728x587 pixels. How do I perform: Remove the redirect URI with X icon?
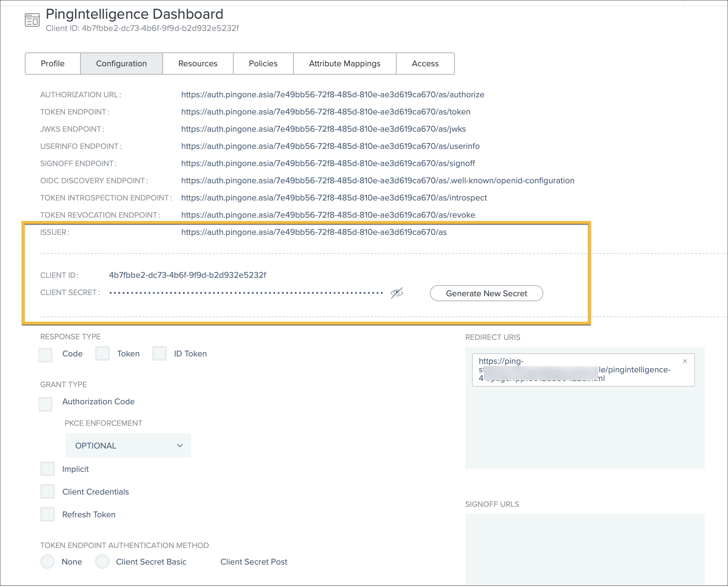coord(685,361)
